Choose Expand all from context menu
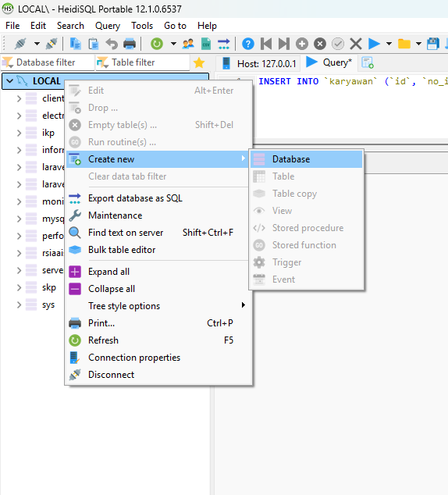This screenshot has width=448, height=495. 158,272
